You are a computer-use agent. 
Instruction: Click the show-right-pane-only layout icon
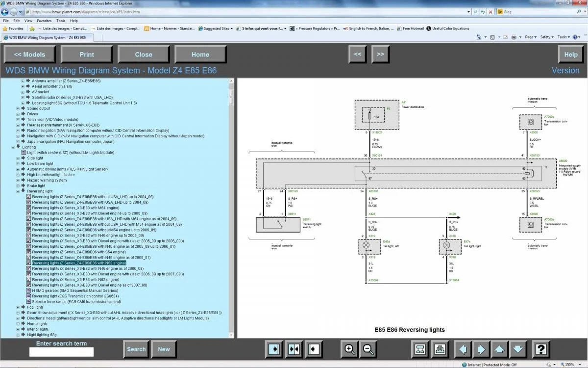click(x=314, y=349)
